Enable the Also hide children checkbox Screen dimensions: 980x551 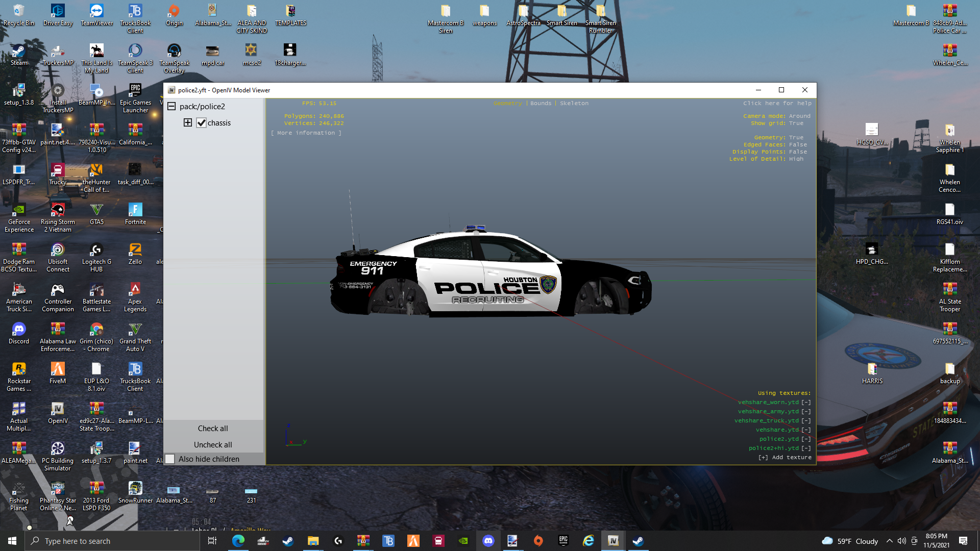tap(170, 459)
